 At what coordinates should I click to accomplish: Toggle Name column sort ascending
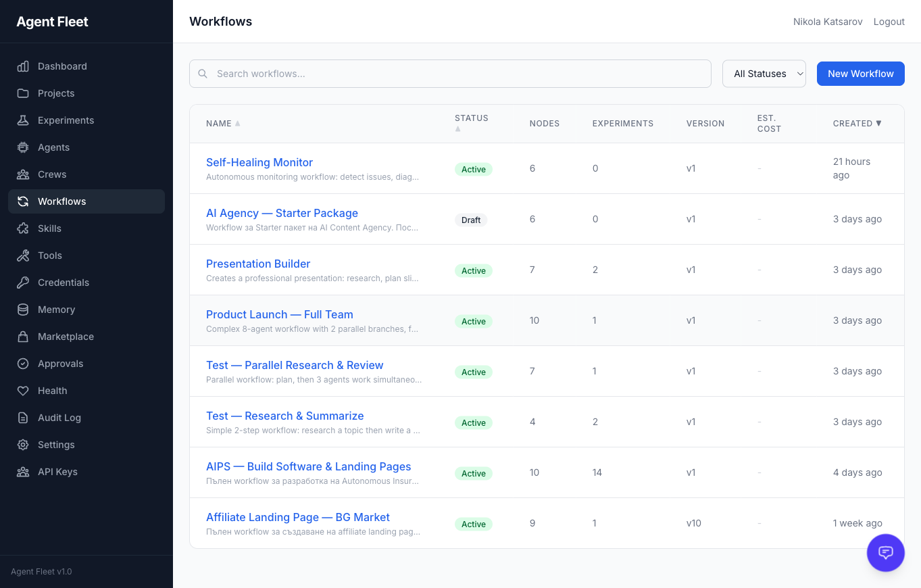click(222, 123)
